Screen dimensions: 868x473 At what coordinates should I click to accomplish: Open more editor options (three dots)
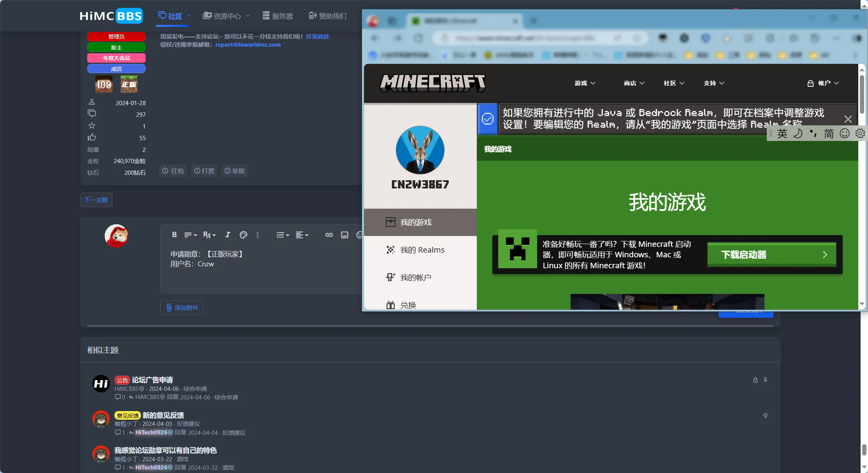257,235
